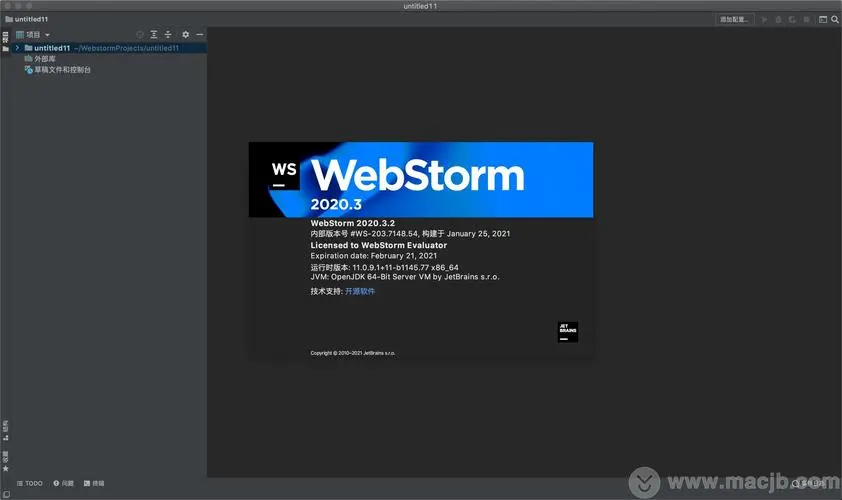Click the Copyright 2010-2021 JetBrains text

point(353,353)
